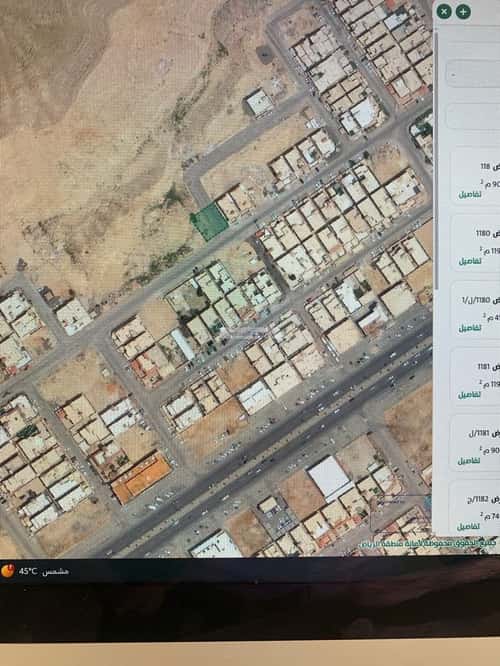Screen dimensions: 500x666
Task: Open تفاصيل link for plot 1182/ج
Action: click(469, 527)
